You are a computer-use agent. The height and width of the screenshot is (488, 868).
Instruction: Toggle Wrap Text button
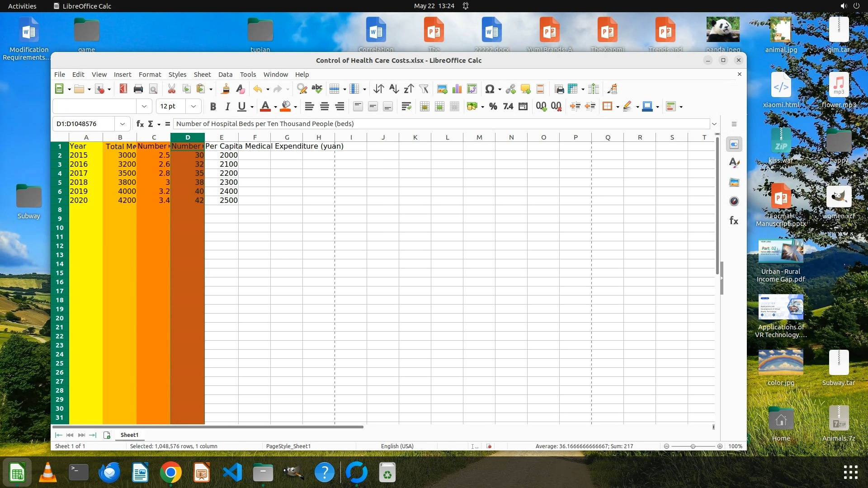click(x=406, y=107)
